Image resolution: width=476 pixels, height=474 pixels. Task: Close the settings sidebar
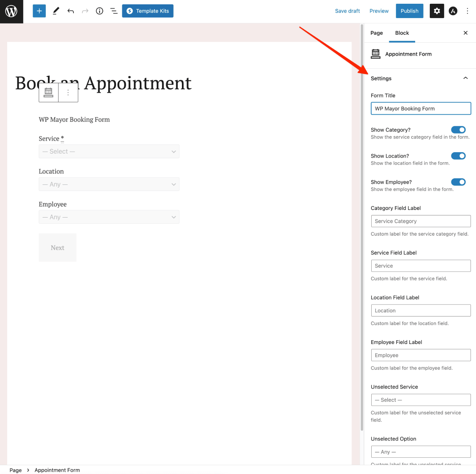click(x=465, y=33)
